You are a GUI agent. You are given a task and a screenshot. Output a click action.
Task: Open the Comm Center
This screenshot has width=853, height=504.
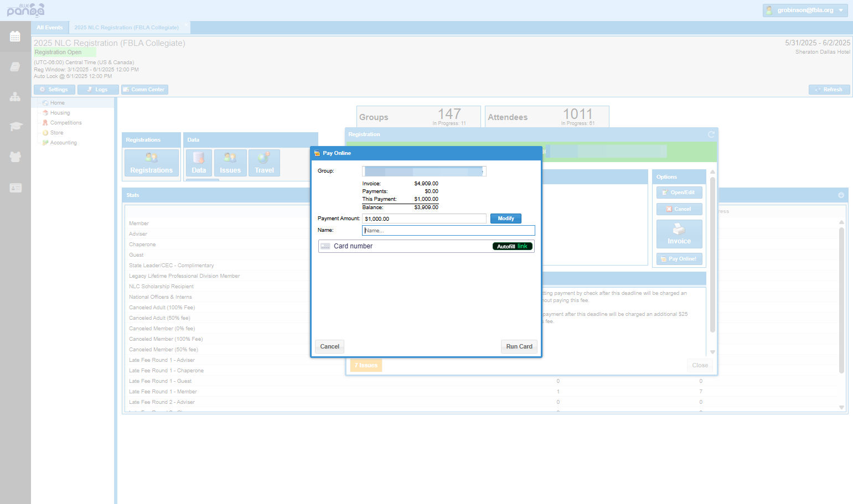pos(144,90)
